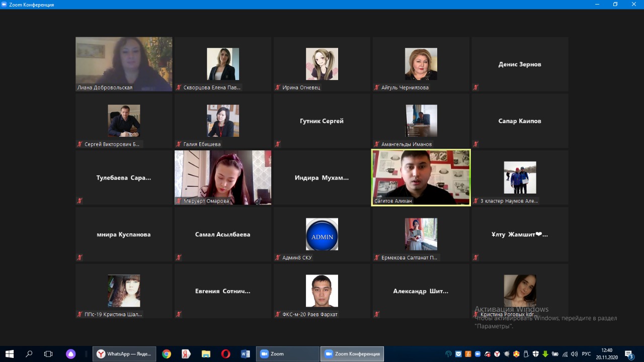
Task: Click Айгуль Черниязова profile picture
Action: pyautogui.click(x=421, y=64)
